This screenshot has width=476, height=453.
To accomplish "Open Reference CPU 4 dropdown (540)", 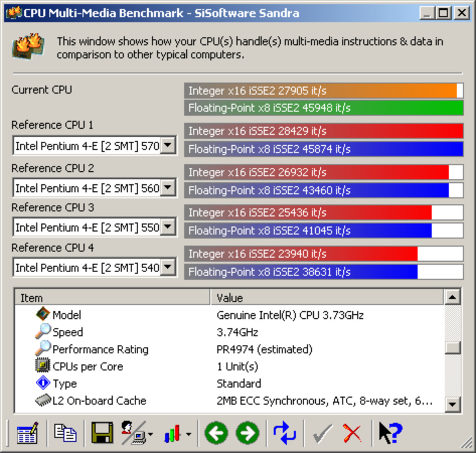I will [168, 267].
